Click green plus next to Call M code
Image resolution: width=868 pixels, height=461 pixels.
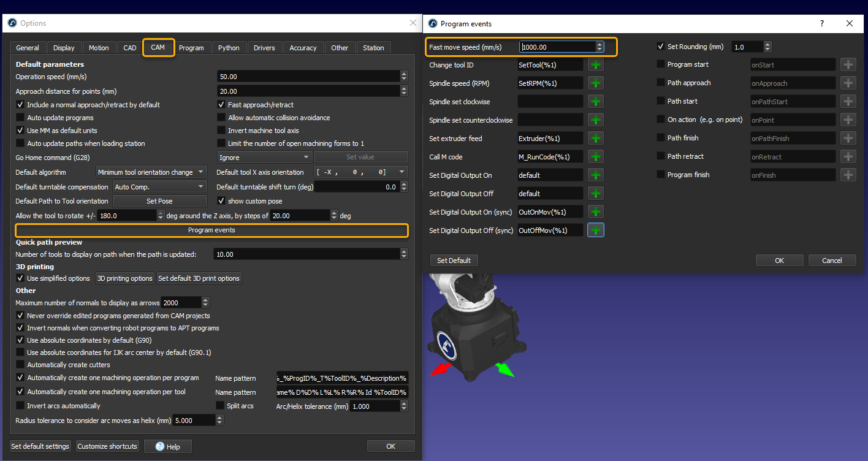pos(596,156)
